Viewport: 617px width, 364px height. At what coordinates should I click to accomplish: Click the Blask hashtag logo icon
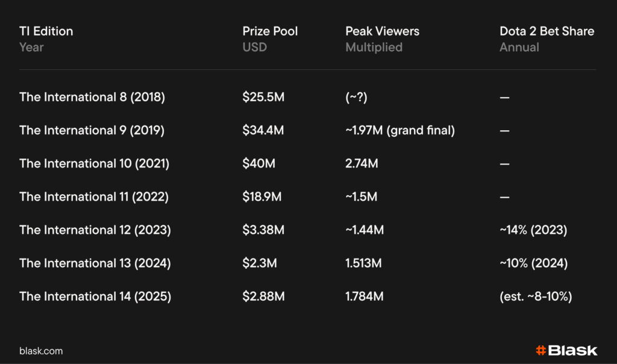coord(540,350)
